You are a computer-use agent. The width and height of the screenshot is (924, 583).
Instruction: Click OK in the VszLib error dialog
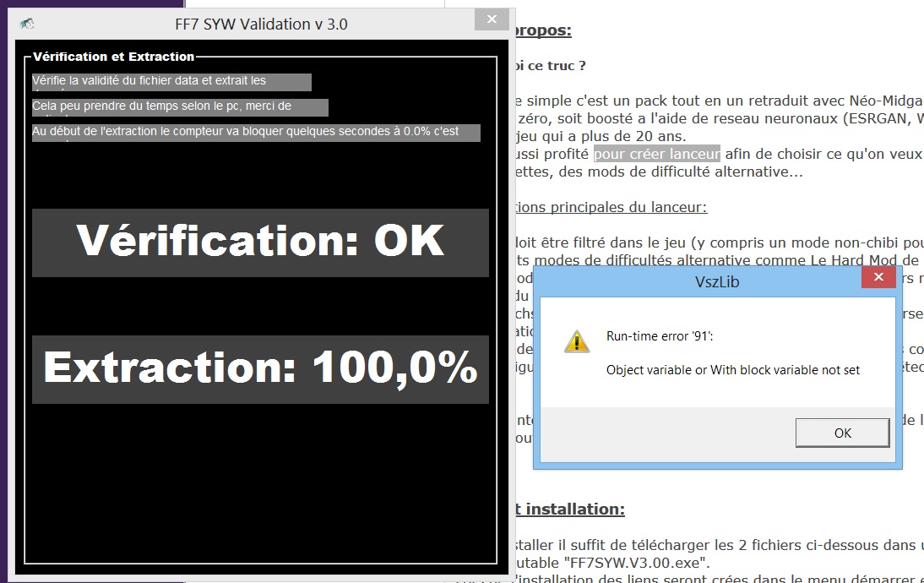pyautogui.click(x=842, y=433)
